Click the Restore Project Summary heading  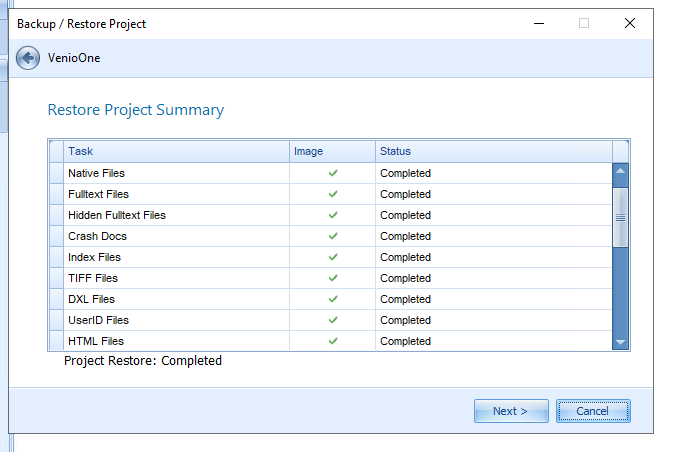pos(136,110)
